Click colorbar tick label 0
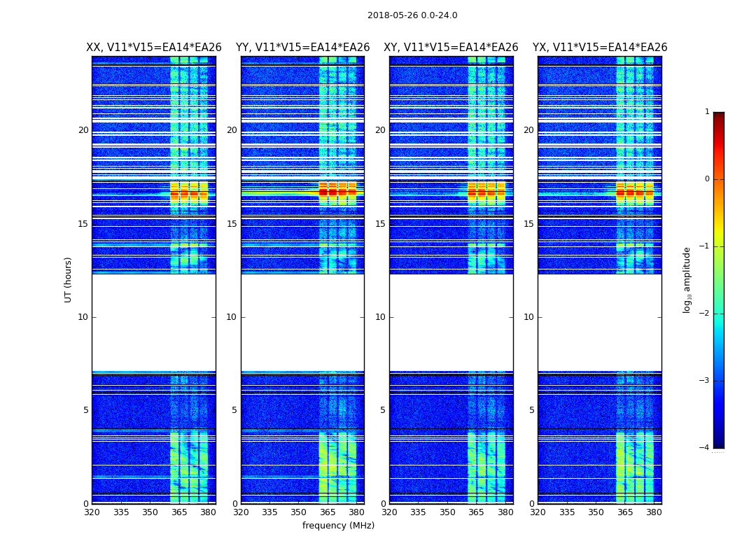Screen dimensions: 735x560 tap(706, 179)
